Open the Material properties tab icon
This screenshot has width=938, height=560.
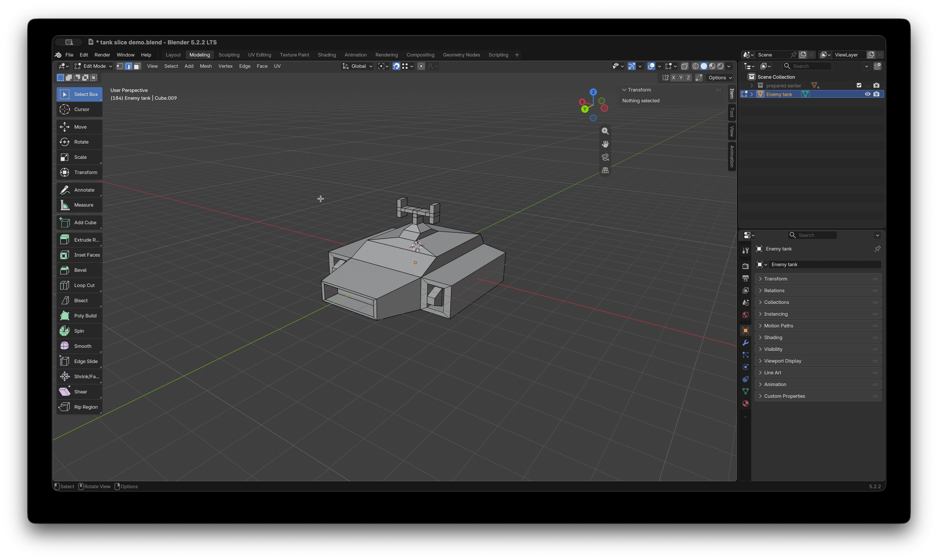tap(745, 403)
